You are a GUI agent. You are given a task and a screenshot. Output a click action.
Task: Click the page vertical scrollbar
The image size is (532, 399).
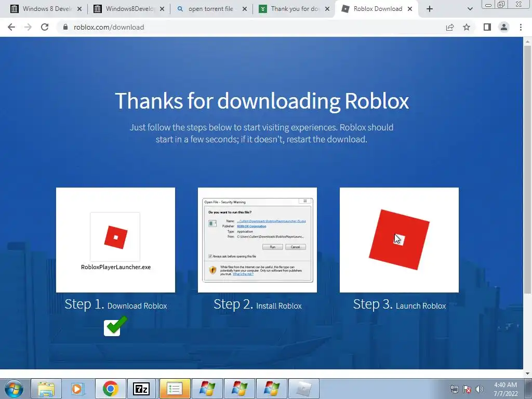click(x=527, y=170)
